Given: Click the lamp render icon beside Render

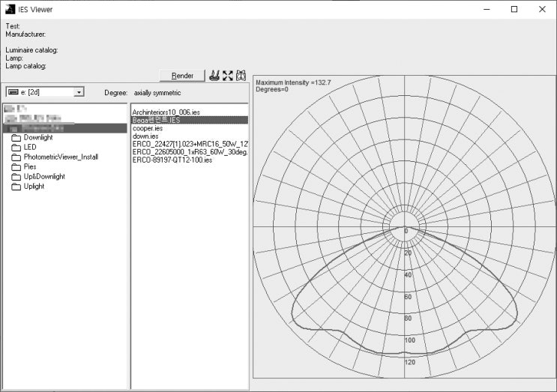Looking at the screenshot, I should click(x=214, y=76).
